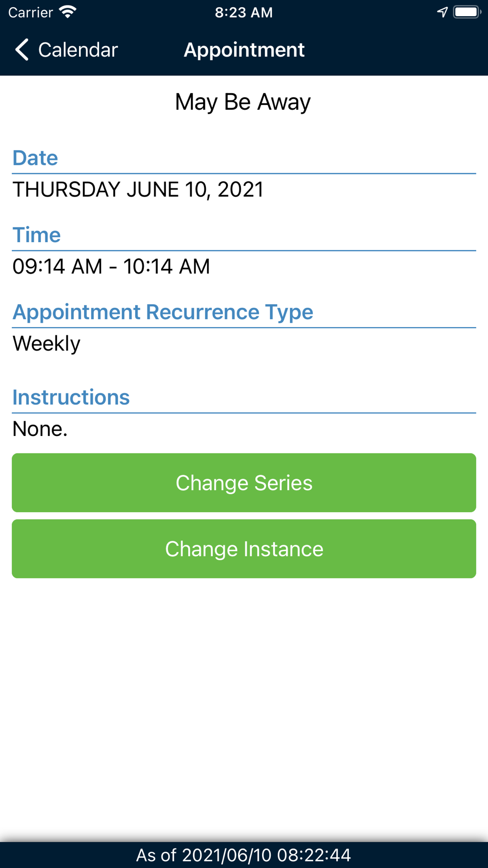Viewport: 488px width, 868px height.
Task: Select the Date section heading
Action: coord(35,158)
